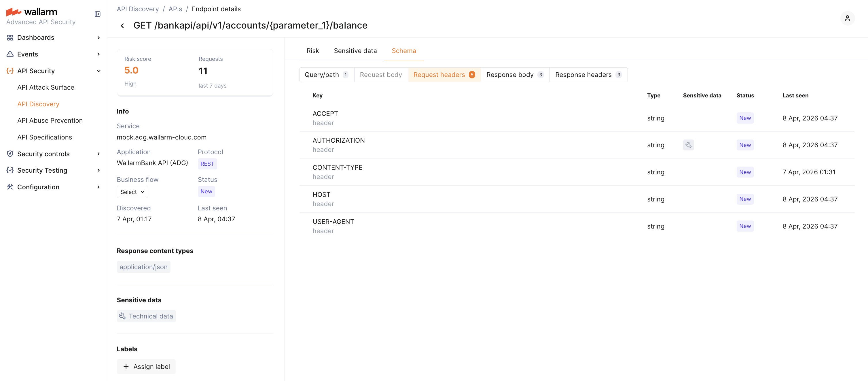
Task: Click the Configuration wrench icon
Action: (10, 187)
